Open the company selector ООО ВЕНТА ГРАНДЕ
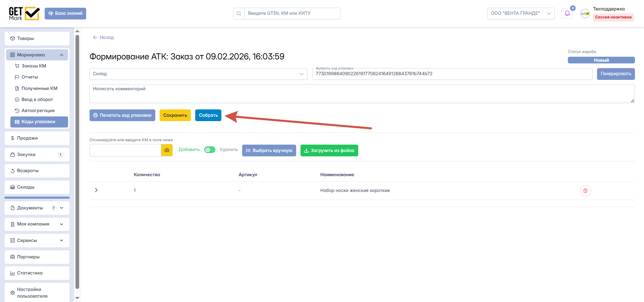Image resolution: width=644 pixels, height=302 pixels. point(521,13)
